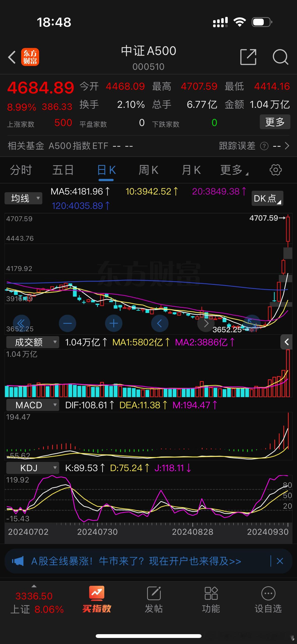Screen dimensions: 297x644
Task: Move chart left with arrow button
Action: coord(160,323)
